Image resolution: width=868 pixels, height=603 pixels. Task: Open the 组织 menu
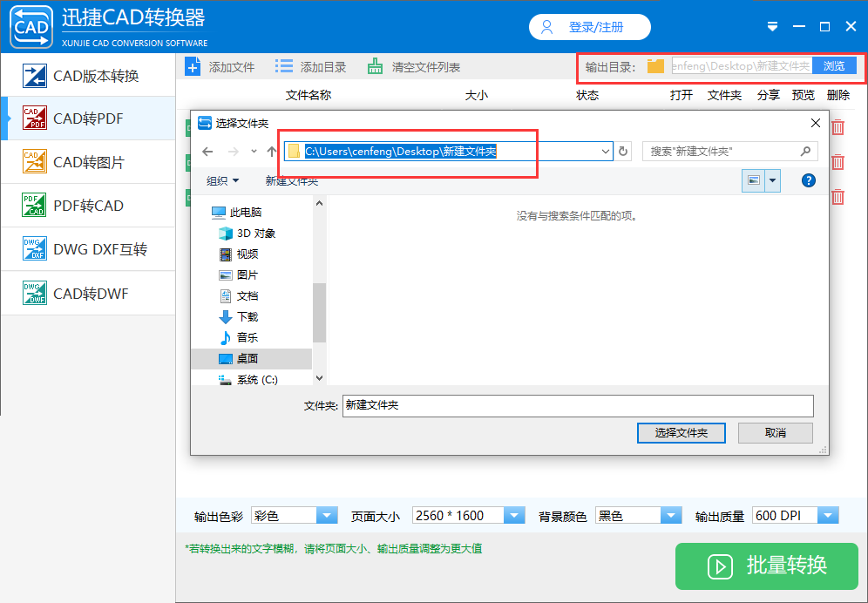coord(222,180)
